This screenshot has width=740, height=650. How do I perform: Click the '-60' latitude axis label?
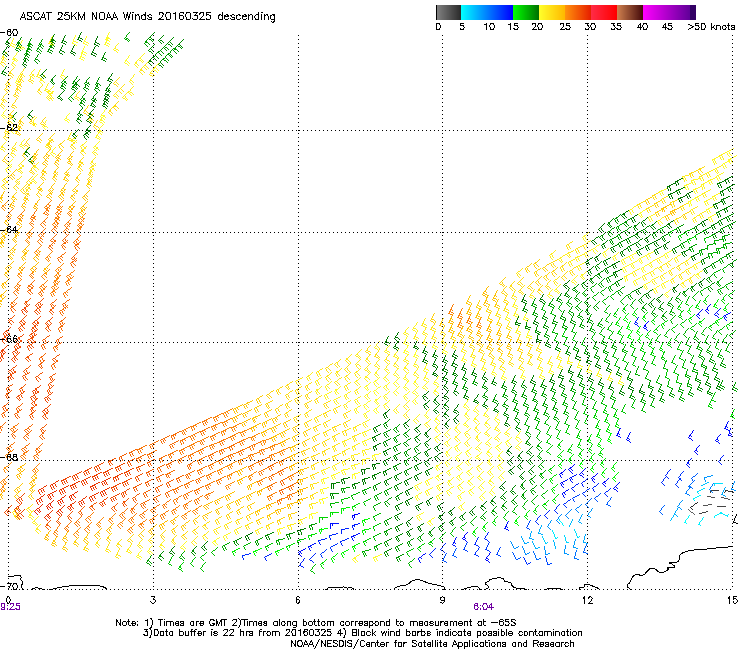tap(9, 33)
